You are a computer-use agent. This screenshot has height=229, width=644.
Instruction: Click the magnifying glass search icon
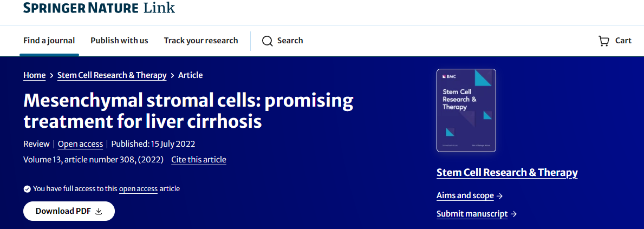267,41
